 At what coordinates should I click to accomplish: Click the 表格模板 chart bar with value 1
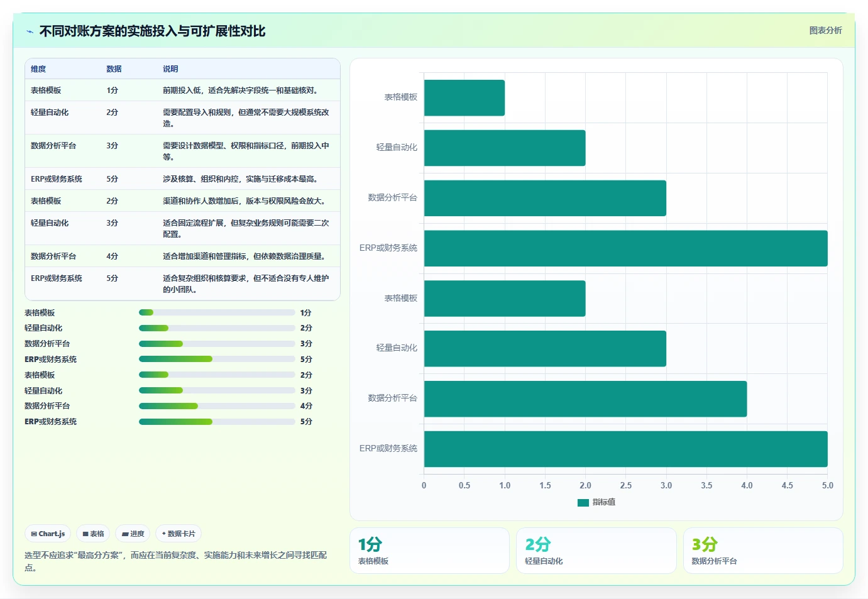(x=464, y=98)
